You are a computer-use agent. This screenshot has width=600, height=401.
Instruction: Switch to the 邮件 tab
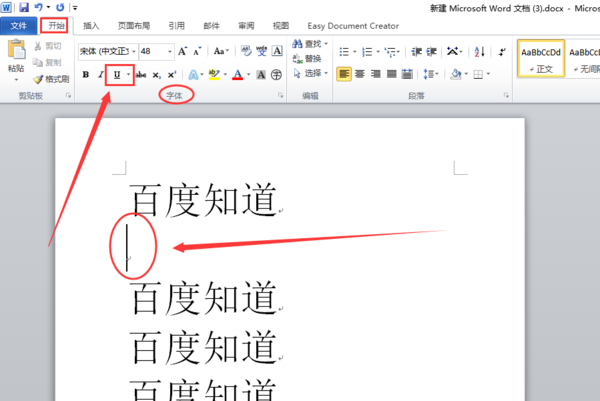coord(211,26)
